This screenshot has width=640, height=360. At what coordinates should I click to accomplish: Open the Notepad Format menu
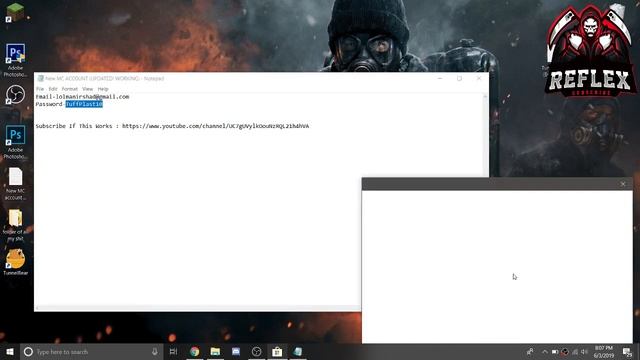pos(70,89)
